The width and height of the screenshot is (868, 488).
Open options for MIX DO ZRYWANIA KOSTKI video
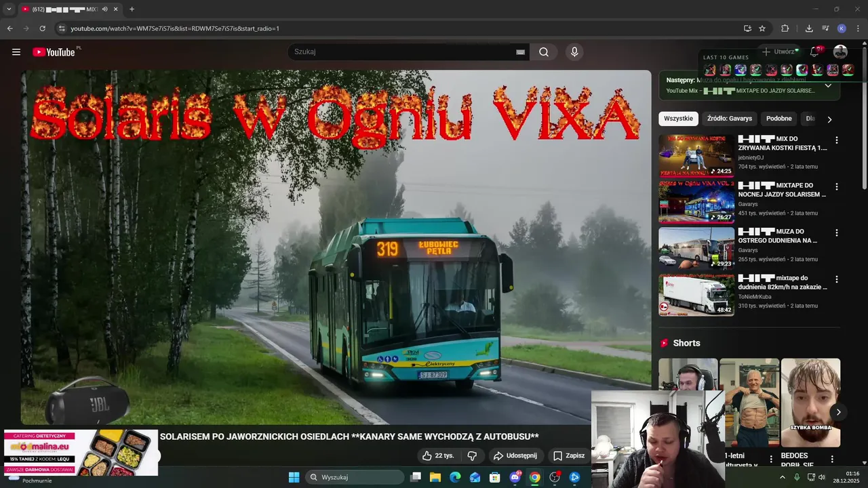tap(837, 140)
